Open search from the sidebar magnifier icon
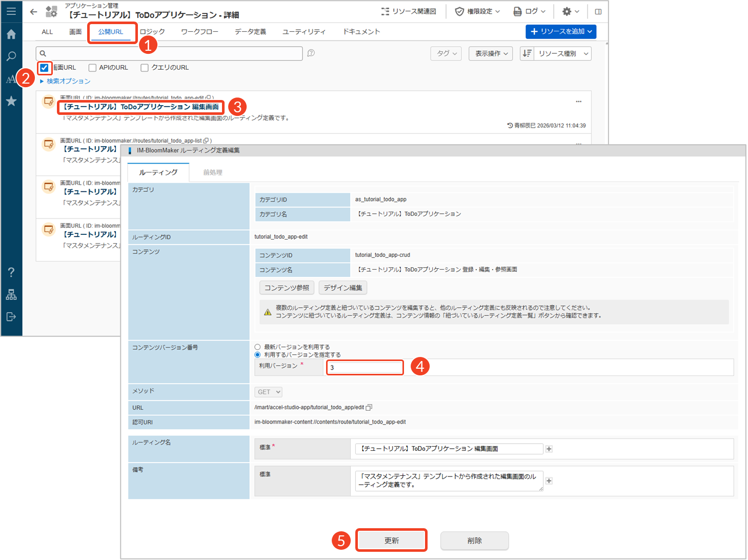748x560 pixels. pyautogui.click(x=11, y=56)
